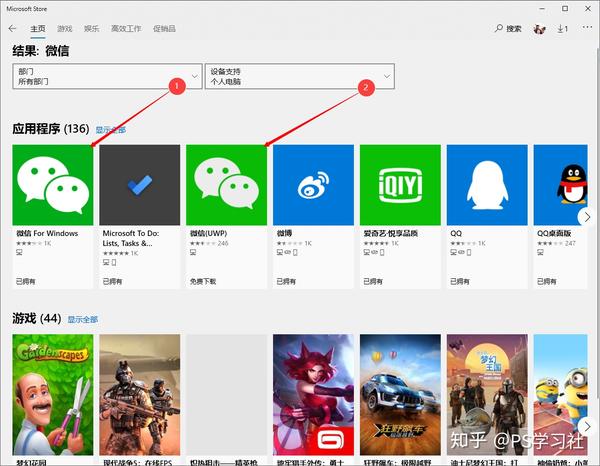Image resolution: width=600 pixels, height=466 pixels.
Task: Maximize the Microsoft Store window
Action: (565, 8)
